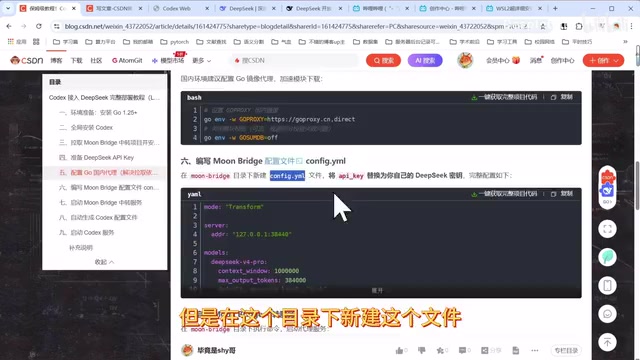The height and width of the screenshot is (360, 640).
Task: Go back with the browser back arrow
Action: point(9,26)
